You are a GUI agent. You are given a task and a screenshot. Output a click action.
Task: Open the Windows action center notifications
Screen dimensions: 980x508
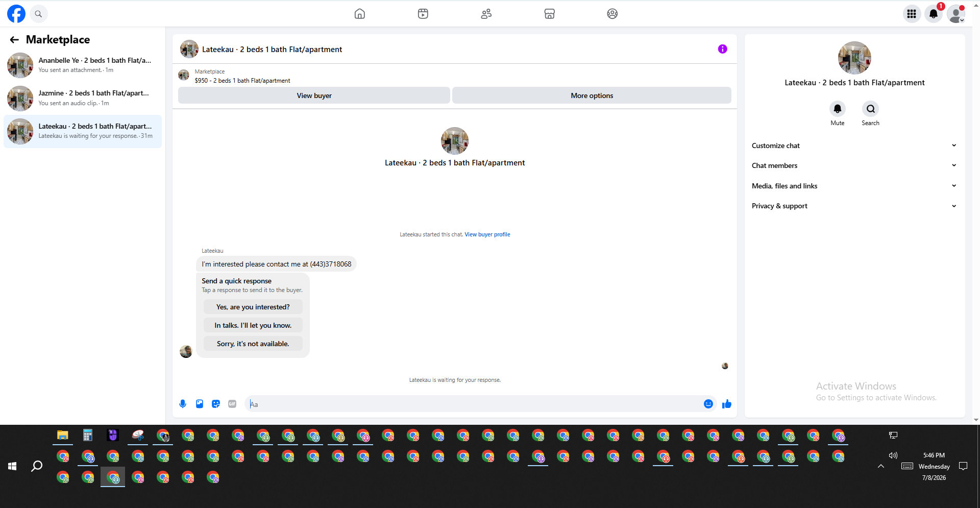click(963, 466)
